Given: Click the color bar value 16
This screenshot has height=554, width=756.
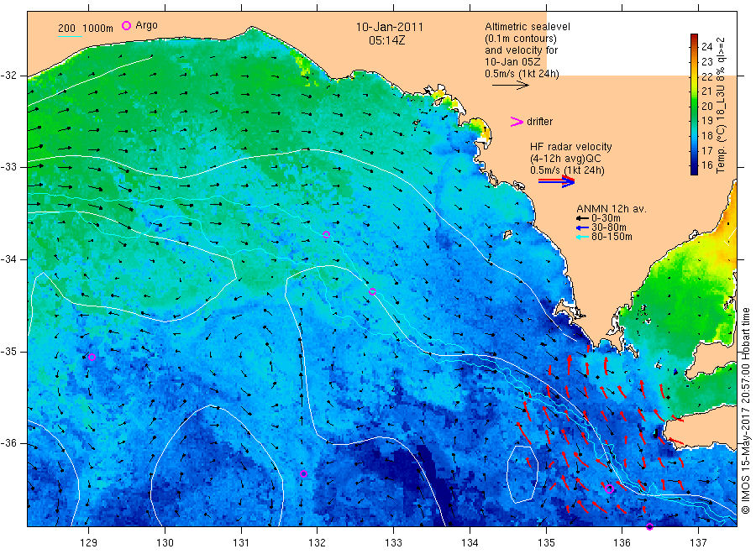Looking at the screenshot, I should (x=706, y=165).
